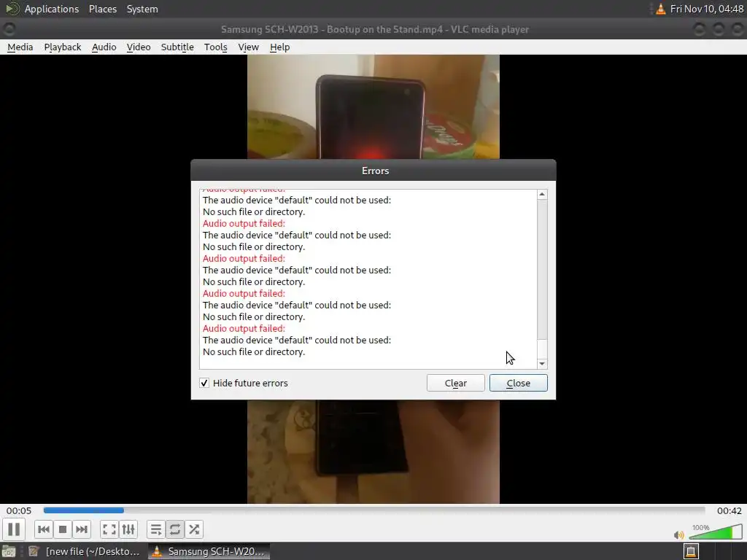Viewport: 747px width, 560px height.
Task: Click total time label 00:42
Action: [x=729, y=510]
